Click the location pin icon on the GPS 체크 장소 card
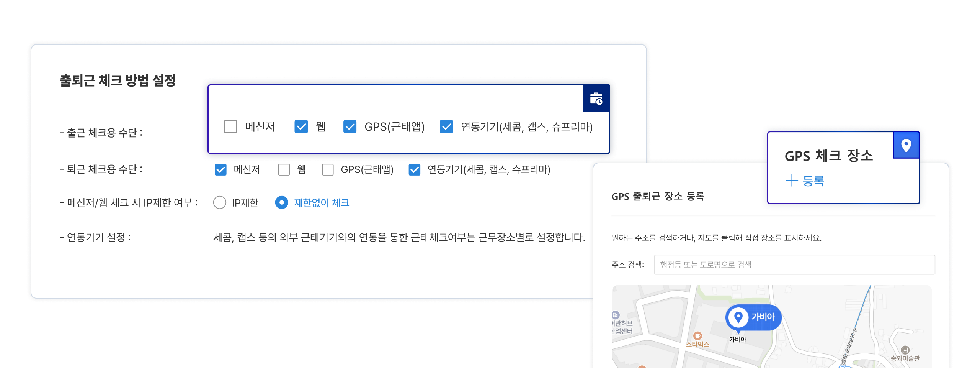The height and width of the screenshot is (368, 980). click(906, 145)
